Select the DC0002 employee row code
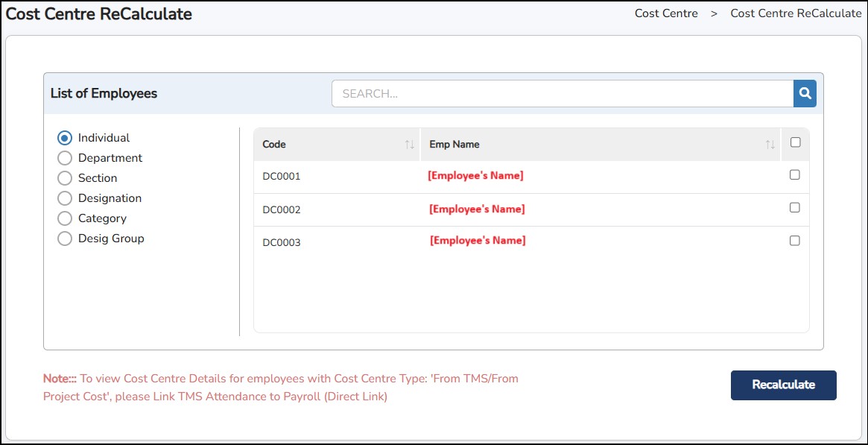Screen dimensions: 868x445 pos(282,210)
